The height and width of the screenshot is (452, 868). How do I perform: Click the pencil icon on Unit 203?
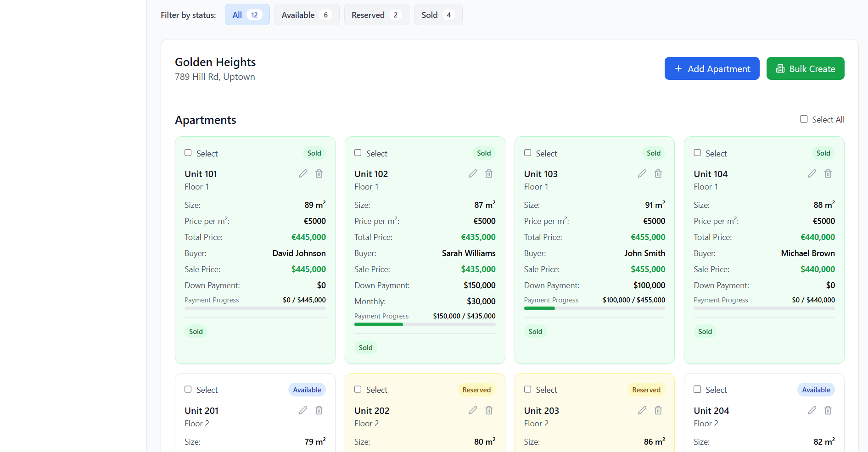(x=642, y=410)
